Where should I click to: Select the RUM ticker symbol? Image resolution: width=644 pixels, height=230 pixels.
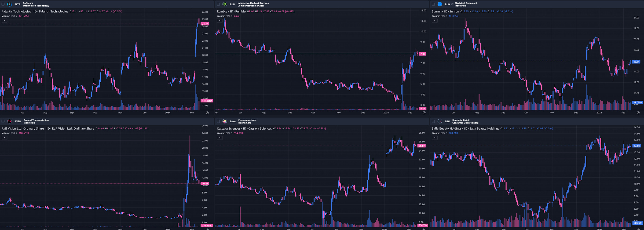pyautogui.click(x=232, y=4)
